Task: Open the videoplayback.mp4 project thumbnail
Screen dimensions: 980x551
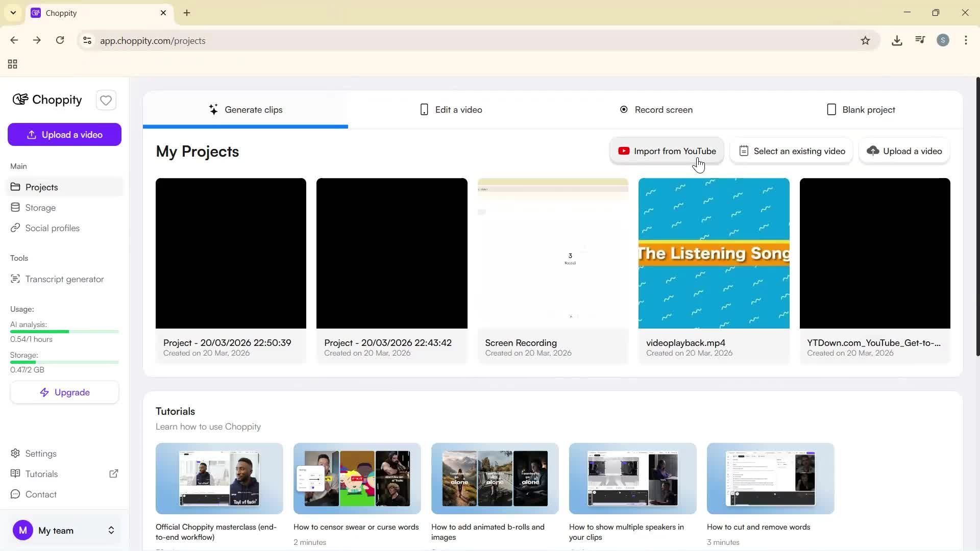Action: (714, 253)
